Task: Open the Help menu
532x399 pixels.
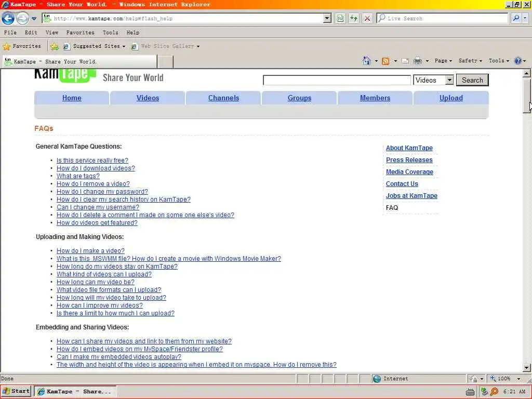Action: click(133, 33)
